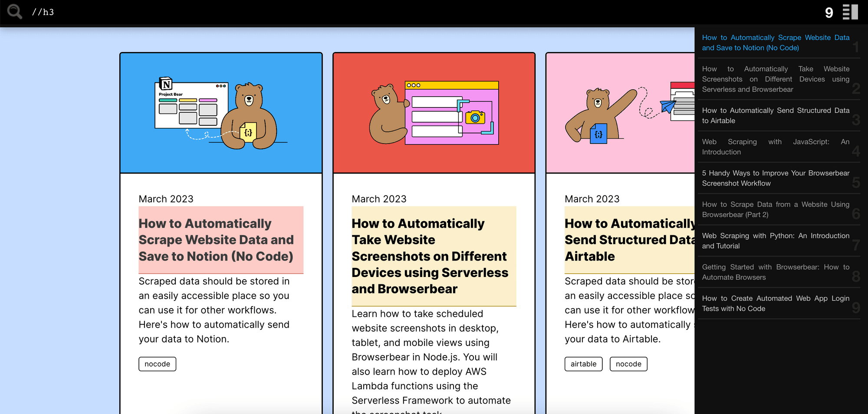
Task: Open article heading 'Save to Notion (No Code)'
Action: [x=221, y=240]
